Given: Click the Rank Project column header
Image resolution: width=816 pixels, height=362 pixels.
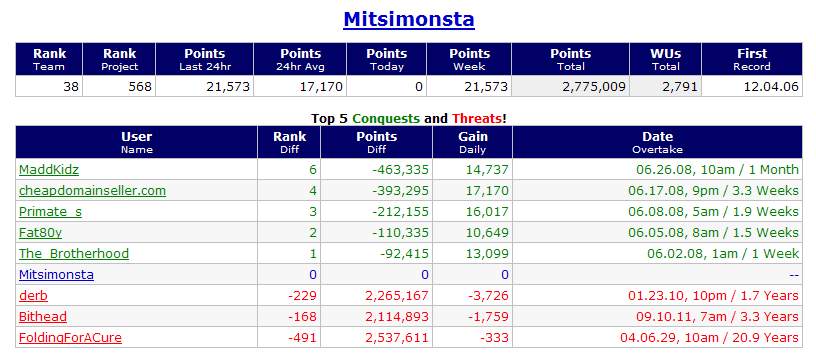Looking at the screenshot, I should [119, 59].
